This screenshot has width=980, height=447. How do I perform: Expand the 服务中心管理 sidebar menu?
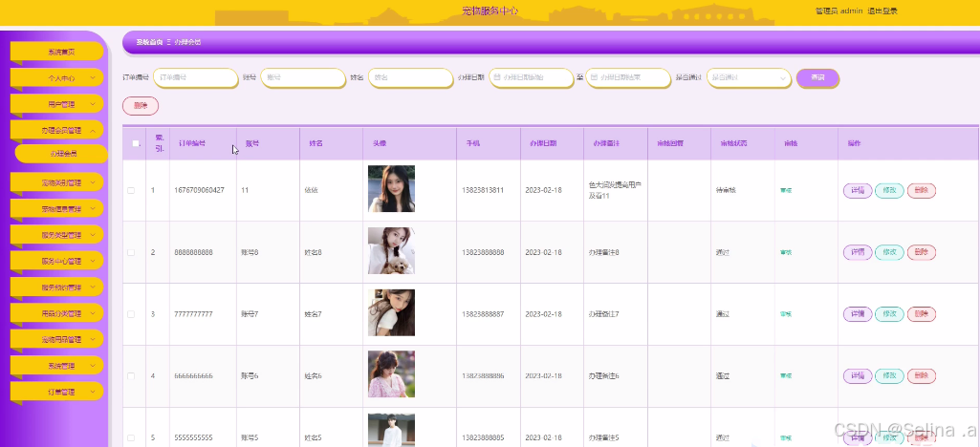click(x=56, y=261)
